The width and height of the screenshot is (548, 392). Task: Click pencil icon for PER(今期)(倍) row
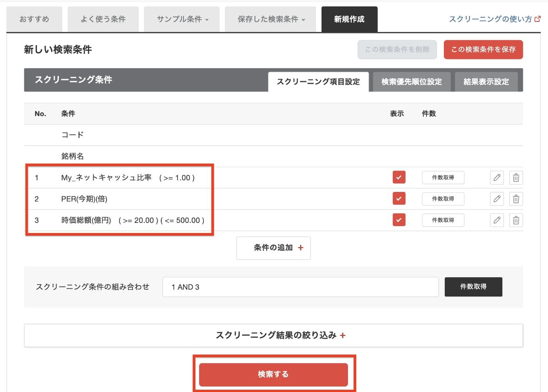[x=497, y=199]
